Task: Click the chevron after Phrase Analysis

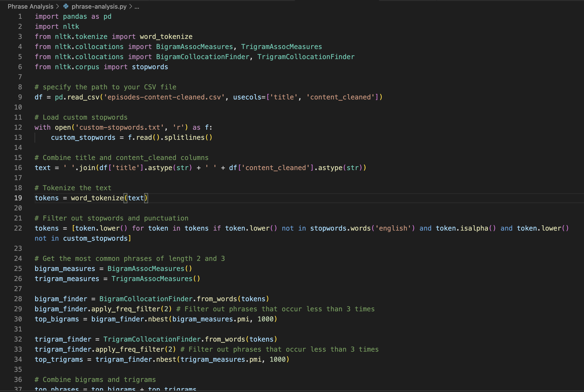Action: 58,6
